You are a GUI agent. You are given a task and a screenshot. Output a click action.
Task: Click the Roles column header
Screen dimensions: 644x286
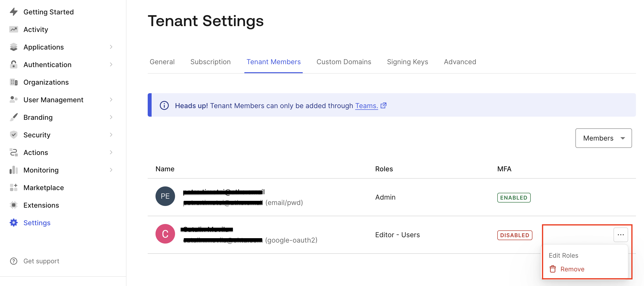point(384,169)
